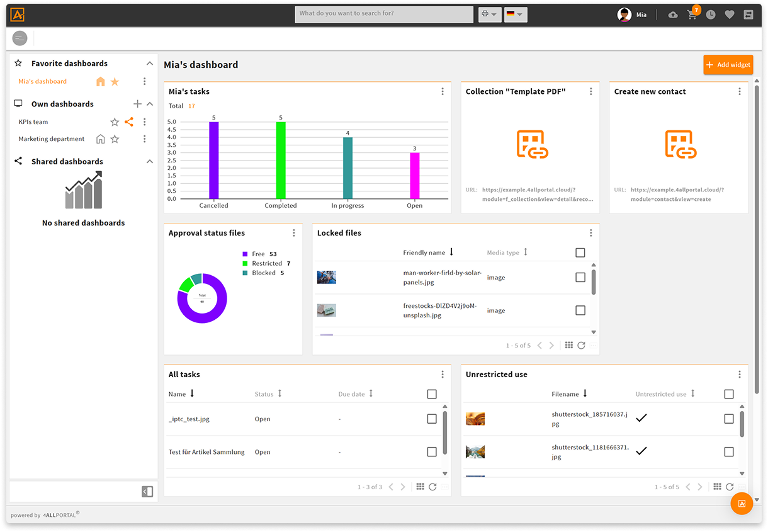The image size is (768, 532).
Task: Switch Locked files to grid view
Action: [569, 345]
